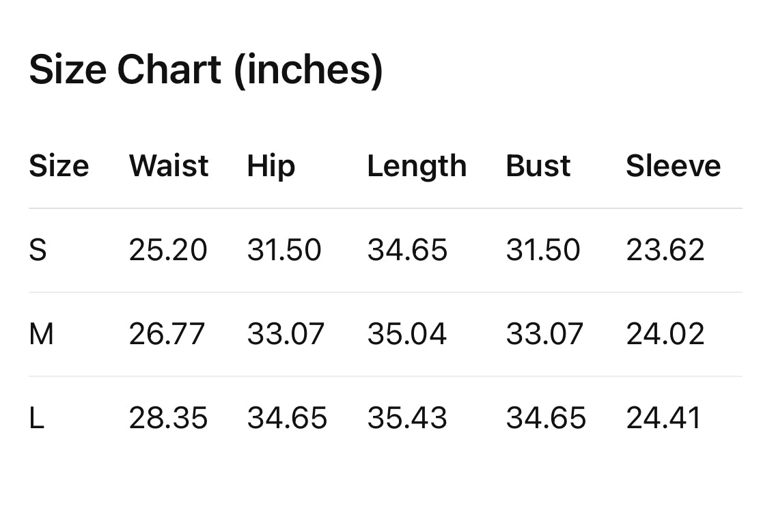761x532 pixels.
Task: Click the Waist column header
Action: 169,166
